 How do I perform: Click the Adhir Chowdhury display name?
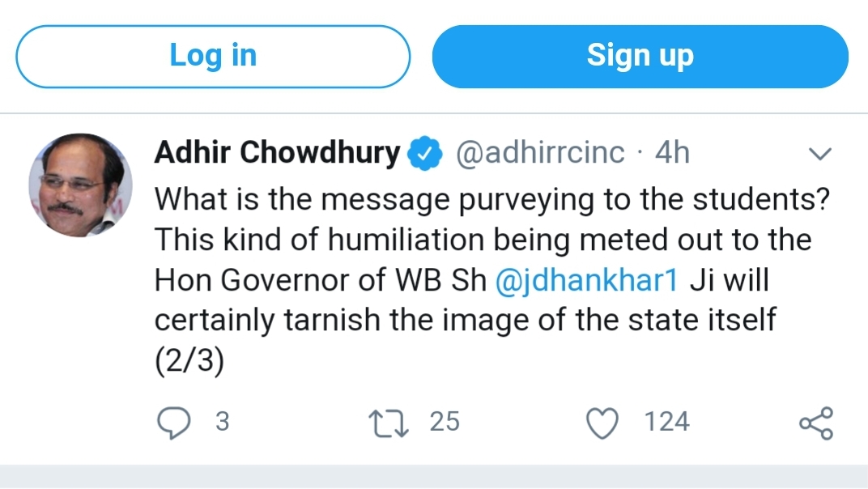[x=277, y=153]
